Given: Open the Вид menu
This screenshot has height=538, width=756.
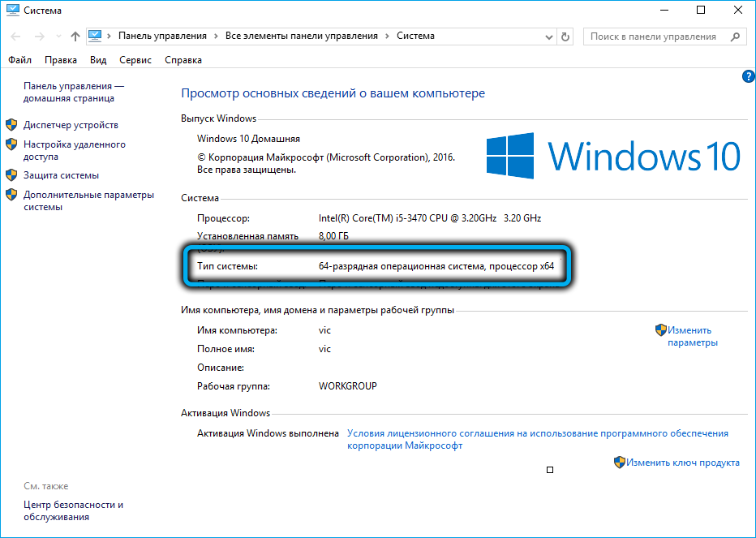Looking at the screenshot, I should 98,60.
